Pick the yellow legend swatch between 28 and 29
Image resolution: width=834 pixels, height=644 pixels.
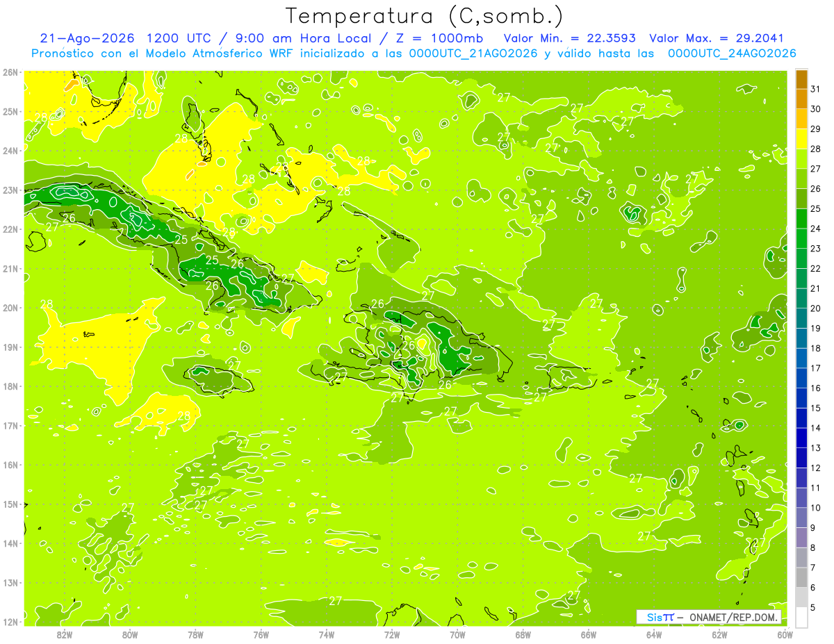coord(801,139)
